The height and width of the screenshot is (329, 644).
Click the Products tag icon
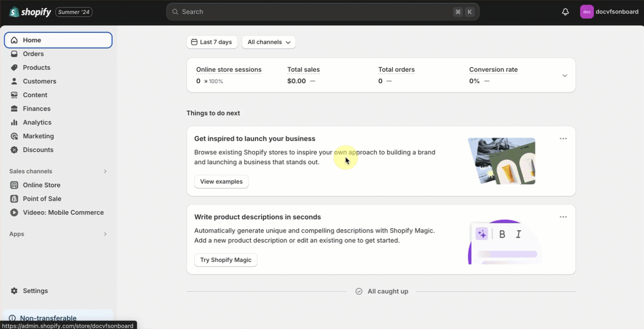[14, 68]
